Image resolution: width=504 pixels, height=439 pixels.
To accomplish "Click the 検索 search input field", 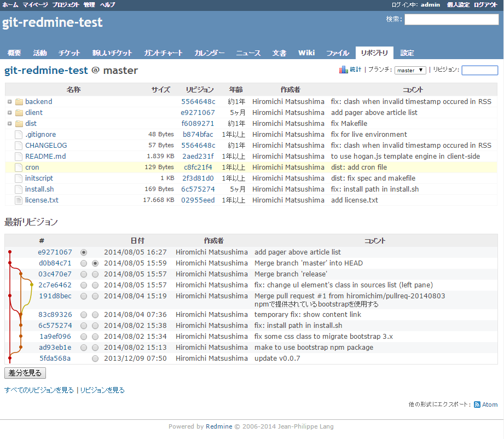I will click(451, 20).
